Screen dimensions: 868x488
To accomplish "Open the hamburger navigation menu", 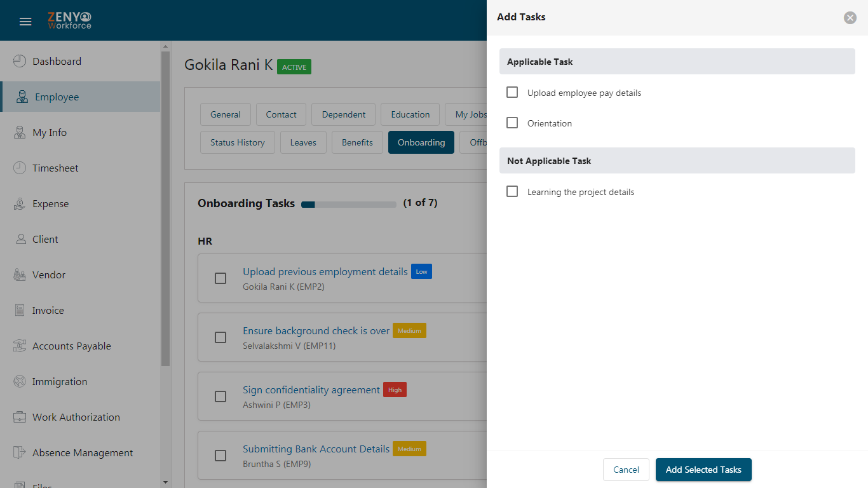I will click(25, 22).
